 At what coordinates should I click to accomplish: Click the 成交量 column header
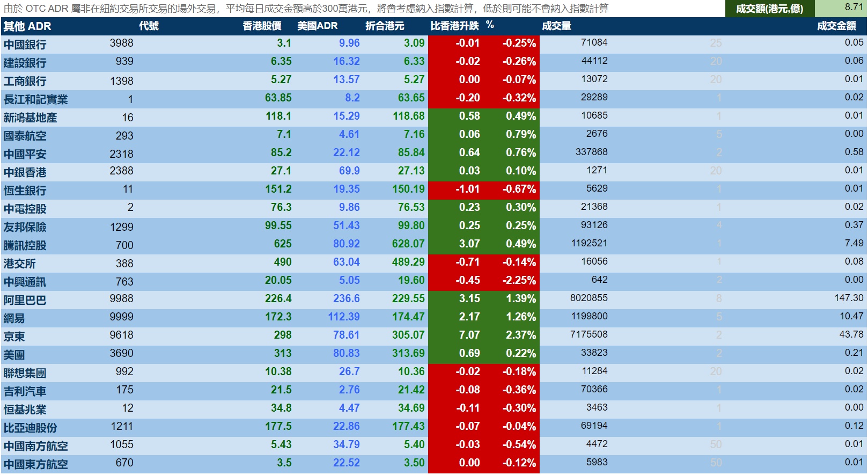pos(556,26)
